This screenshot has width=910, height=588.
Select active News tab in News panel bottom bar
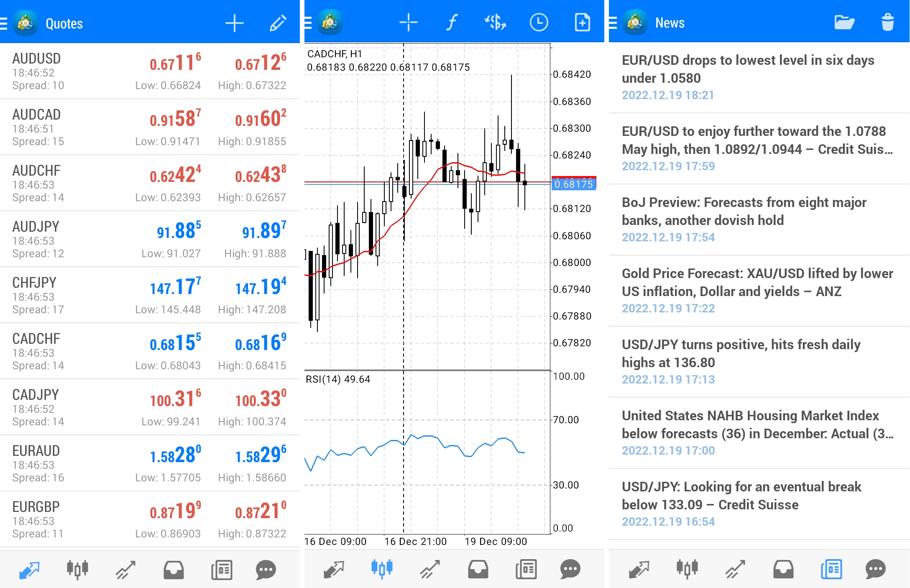pyautogui.click(x=831, y=570)
